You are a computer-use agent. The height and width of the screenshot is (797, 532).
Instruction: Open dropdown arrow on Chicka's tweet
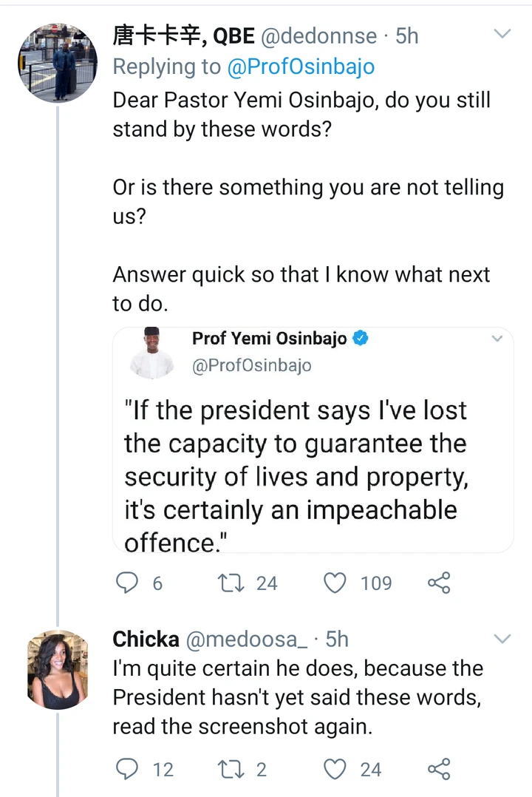click(x=502, y=638)
